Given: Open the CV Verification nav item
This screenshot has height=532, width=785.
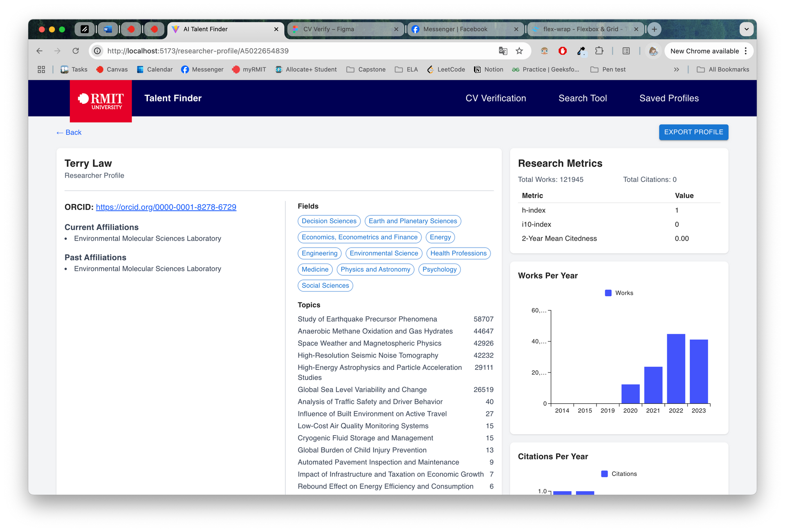Looking at the screenshot, I should 496,98.
